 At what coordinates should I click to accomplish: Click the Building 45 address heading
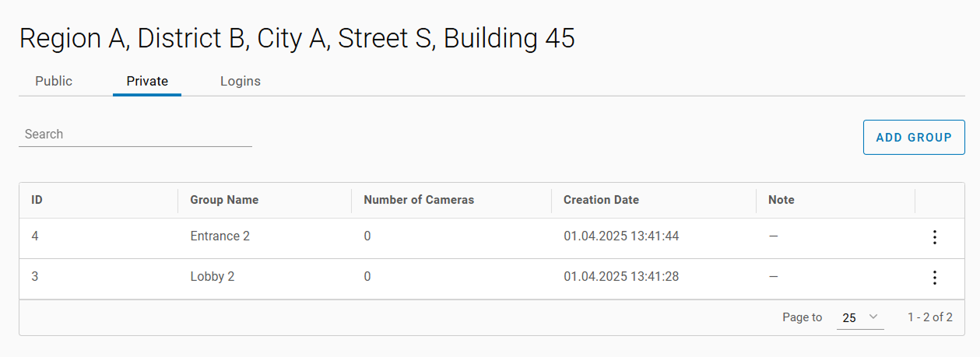tap(297, 39)
